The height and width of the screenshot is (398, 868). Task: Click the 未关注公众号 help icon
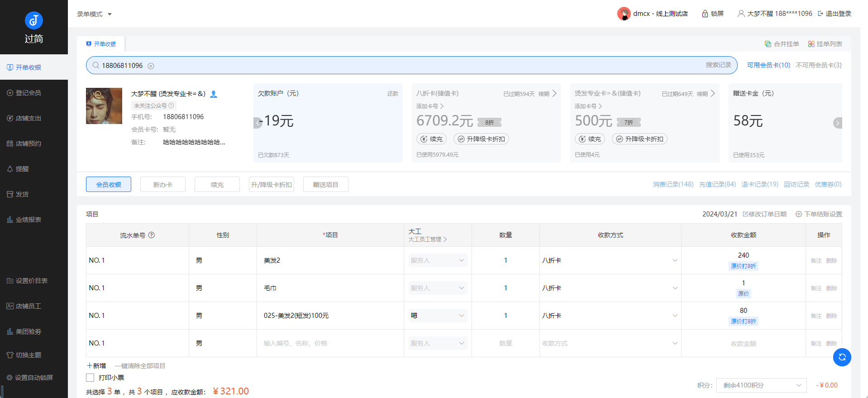[171, 105]
